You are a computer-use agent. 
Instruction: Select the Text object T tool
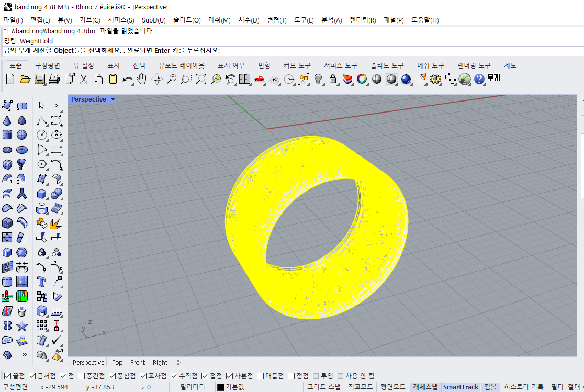[x=42, y=282]
